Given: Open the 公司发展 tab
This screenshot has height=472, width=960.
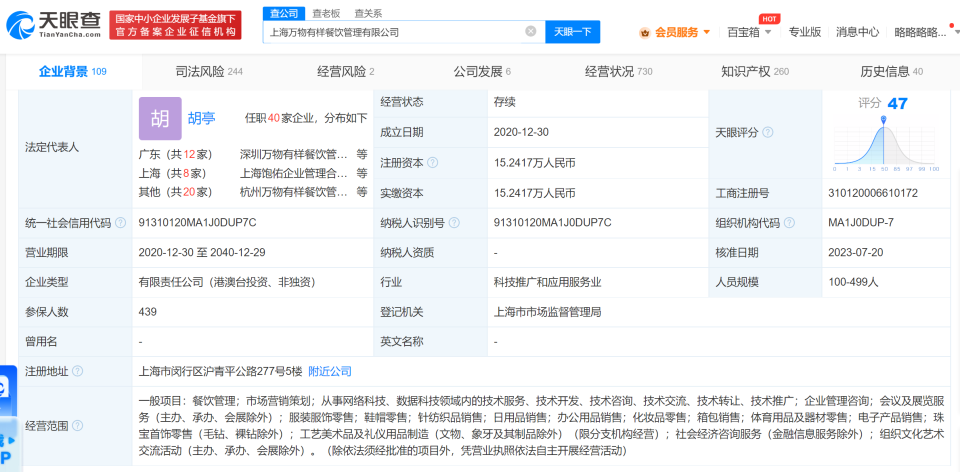Looking at the screenshot, I should (482, 72).
